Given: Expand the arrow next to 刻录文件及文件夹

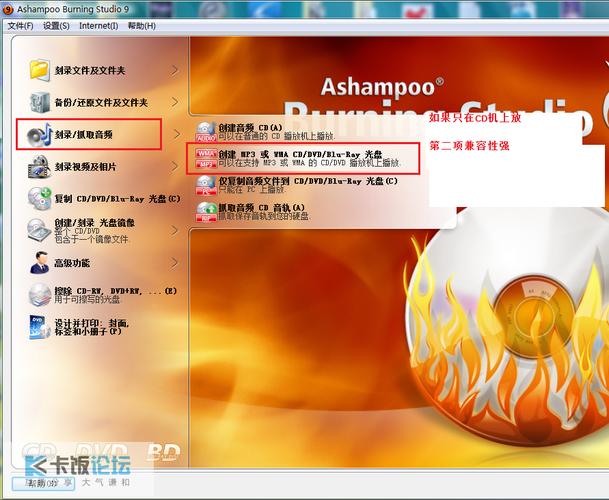Looking at the screenshot, I should click(175, 70).
